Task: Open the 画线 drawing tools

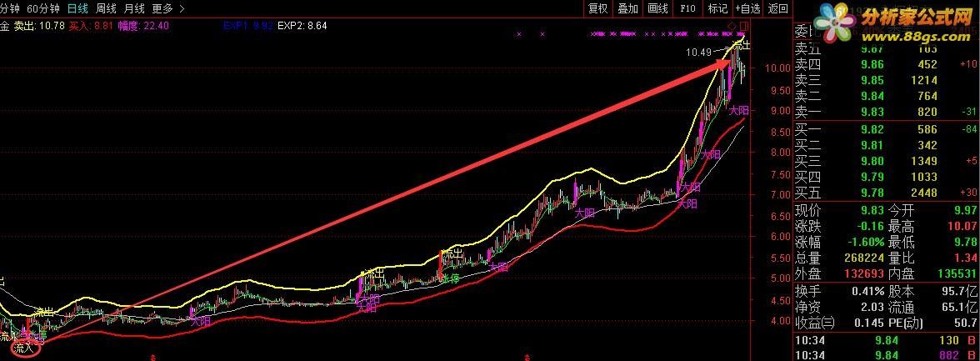Action: coord(658,8)
